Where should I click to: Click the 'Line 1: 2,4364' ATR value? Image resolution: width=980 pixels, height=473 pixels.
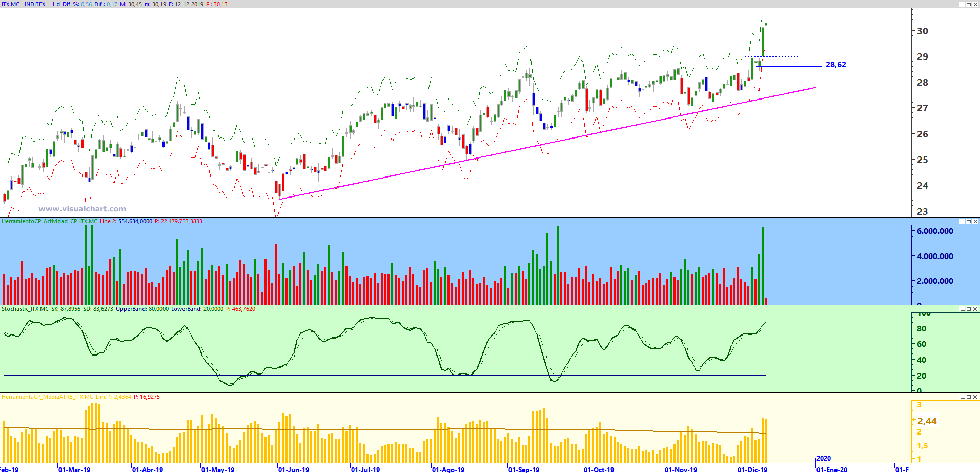click(x=113, y=397)
